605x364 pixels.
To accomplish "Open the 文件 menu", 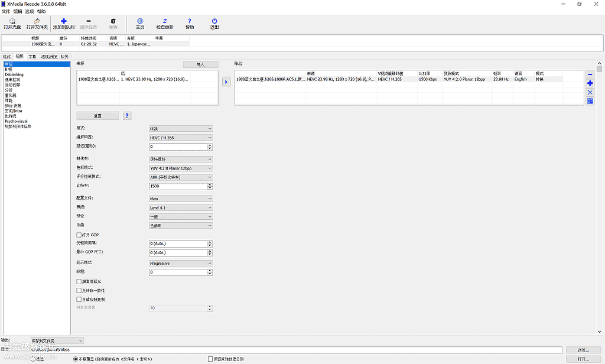I will point(6,11).
